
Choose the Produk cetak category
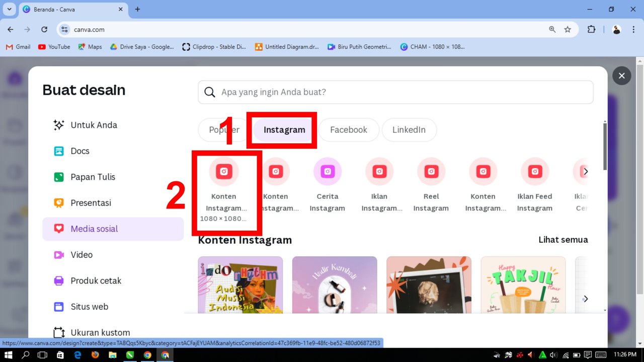click(113, 280)
